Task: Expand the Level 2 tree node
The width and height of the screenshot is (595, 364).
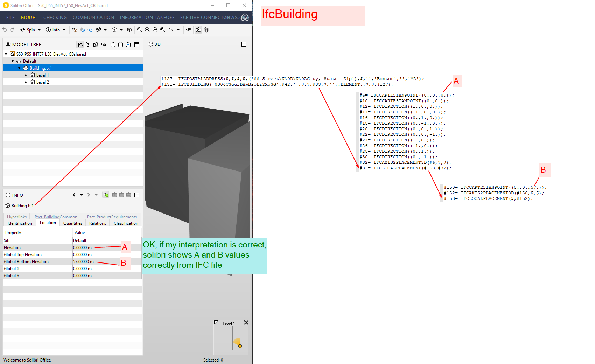Action: click(26, 82)
